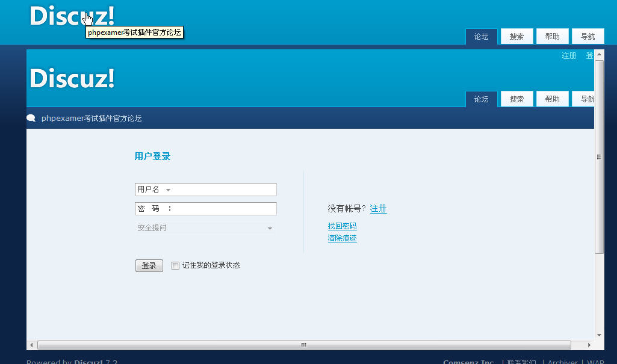This screenshot has height=364, width=617.
Task: Click the horizontal scrollbar thumb
Action: 304,345
